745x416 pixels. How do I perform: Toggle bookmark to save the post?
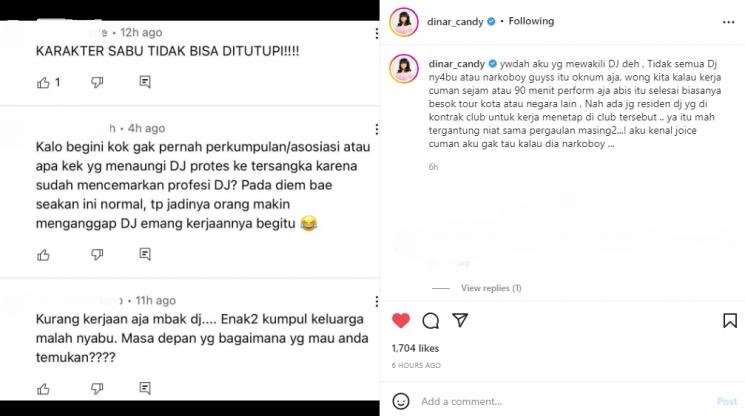(730, 321)
